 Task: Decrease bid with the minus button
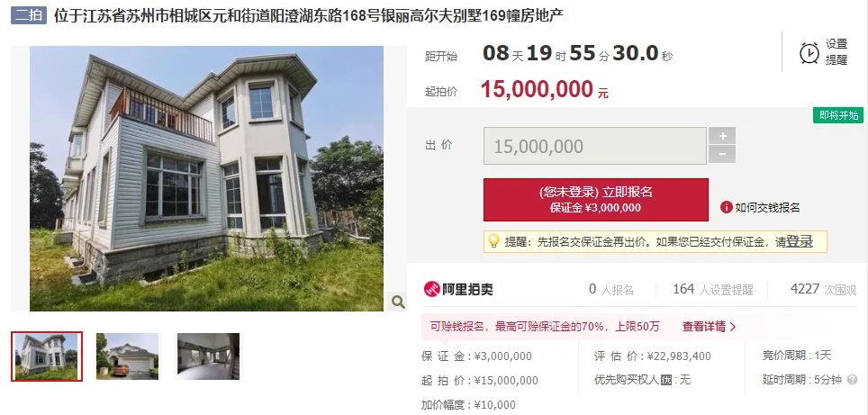click(722, 154)
